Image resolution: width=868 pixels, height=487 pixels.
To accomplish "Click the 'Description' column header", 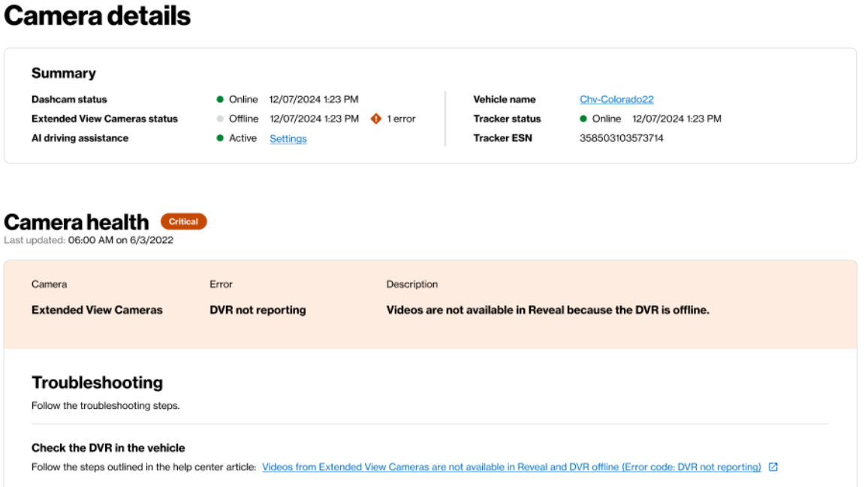I will pos(412,284).
